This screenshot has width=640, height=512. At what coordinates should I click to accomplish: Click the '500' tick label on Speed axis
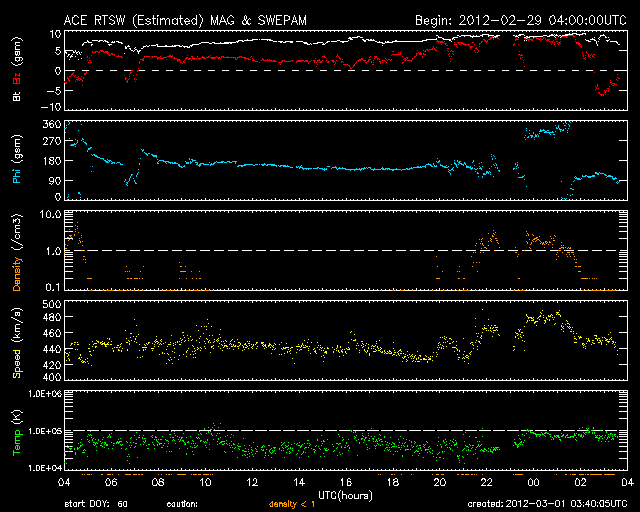point(52,304)
